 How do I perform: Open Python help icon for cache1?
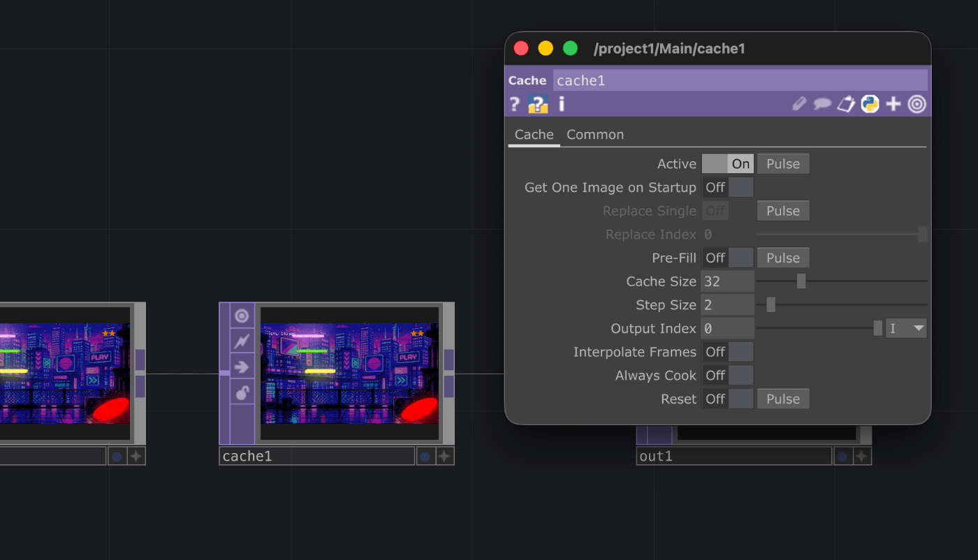(x=538, y=104)
